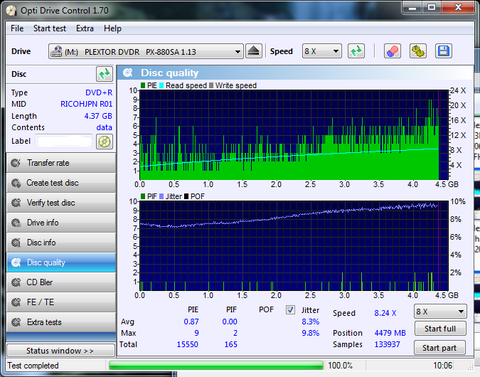Eject the disc with the eject icon
Image resolution: width=480 pixels, height=377 pixels.
pyautogui.click(x=254, y=51)
